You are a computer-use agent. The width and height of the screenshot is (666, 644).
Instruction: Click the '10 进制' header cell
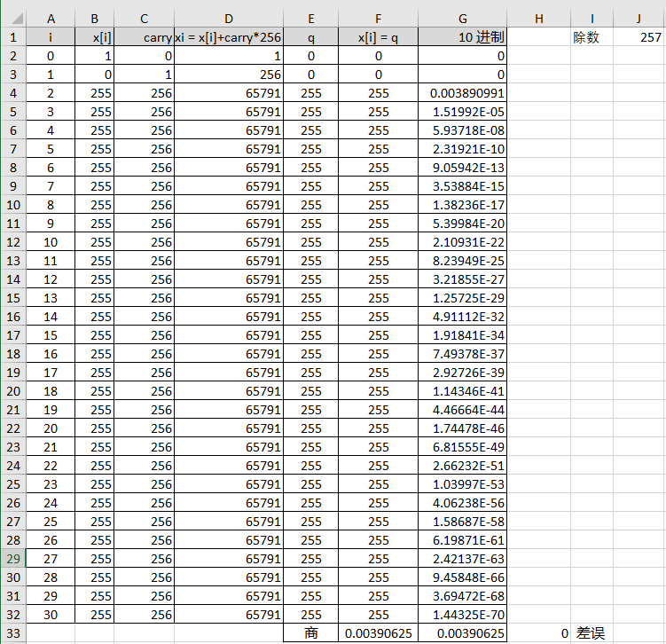[463, 37]
